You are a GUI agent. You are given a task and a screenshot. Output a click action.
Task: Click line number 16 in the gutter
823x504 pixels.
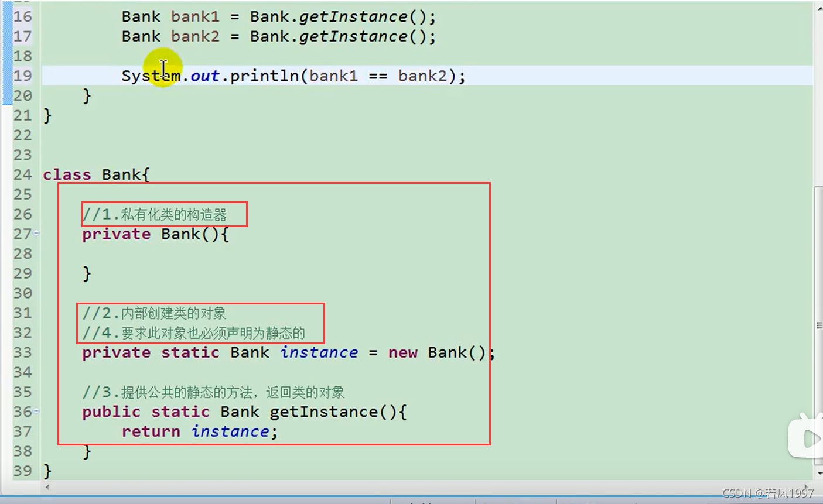[22, 16]
